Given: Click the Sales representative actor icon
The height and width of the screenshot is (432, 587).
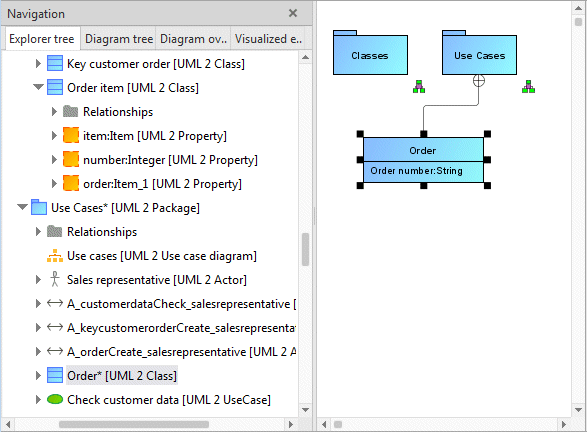Looking at the screenshot, I should [55, 279].
